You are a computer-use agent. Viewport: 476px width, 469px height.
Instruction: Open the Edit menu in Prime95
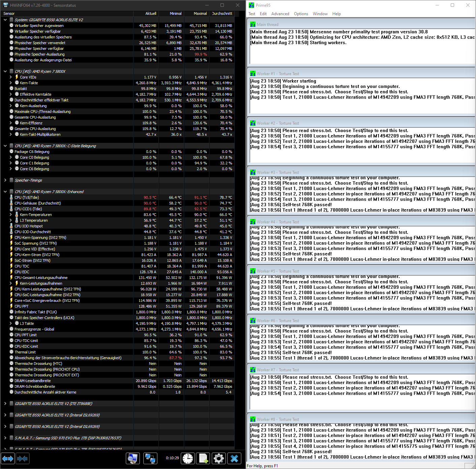click(263, 14)
